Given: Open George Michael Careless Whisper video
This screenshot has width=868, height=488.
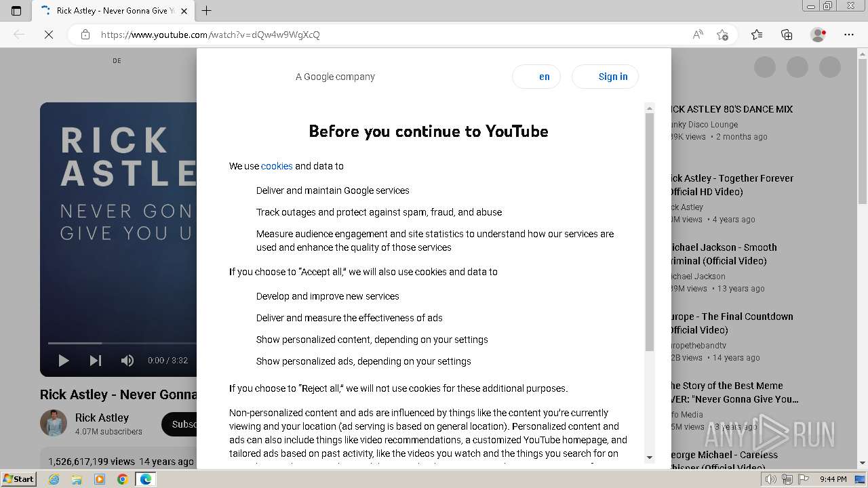Looking at the screenshot, I should (x=724, y=462).
